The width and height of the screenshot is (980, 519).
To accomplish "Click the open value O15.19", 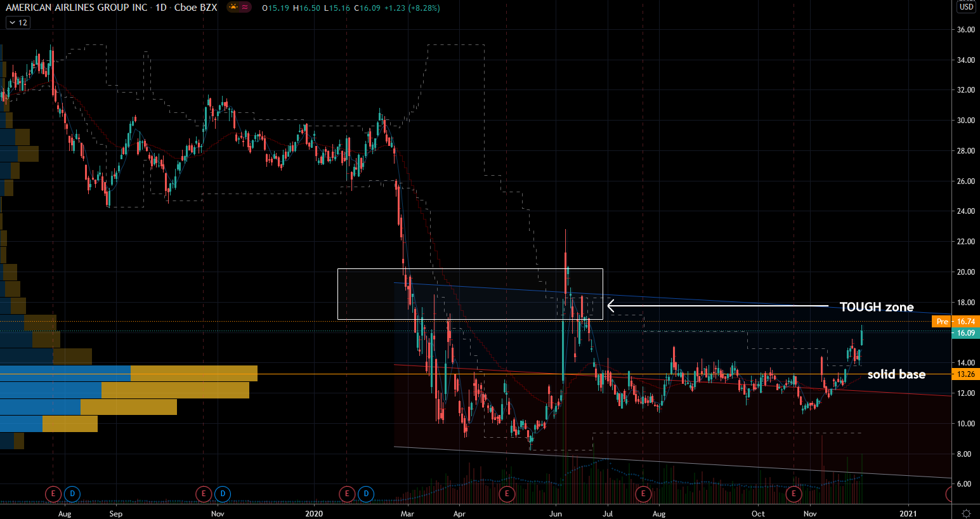I will (x=276, y=8).
